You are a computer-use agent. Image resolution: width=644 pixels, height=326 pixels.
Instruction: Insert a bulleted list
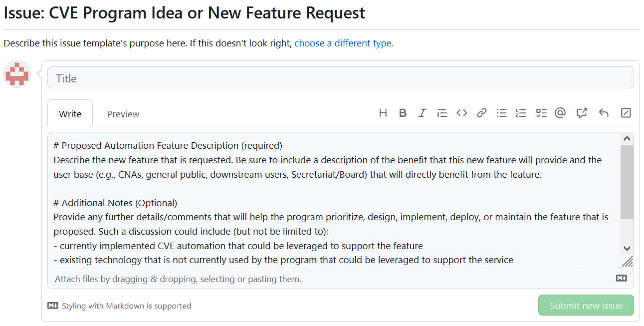point(501,113)
